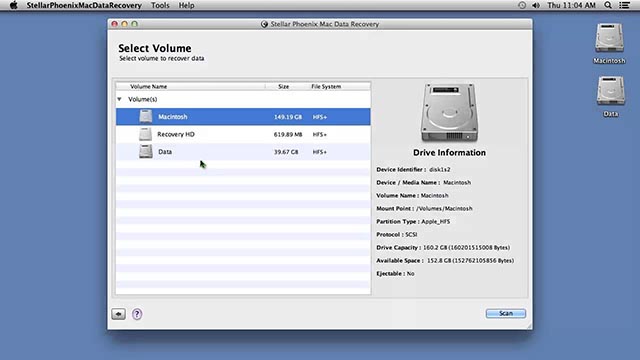The width and height of the screenshot is (640, 360).
Task: Start scanning with the Scan button
Action: pyautogui.click(x=506, y=313)
